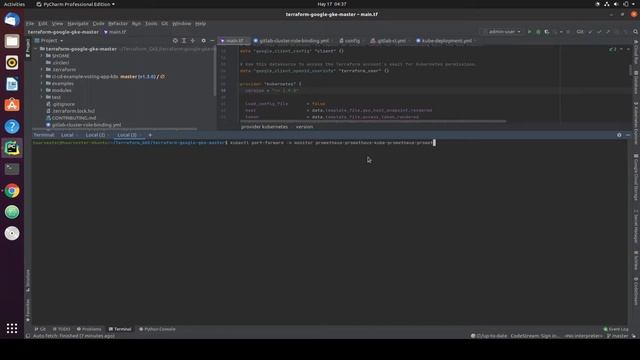Click the Expand All icon in Project panel
This screenshot has width=640, height=360.
pos(184,40)
